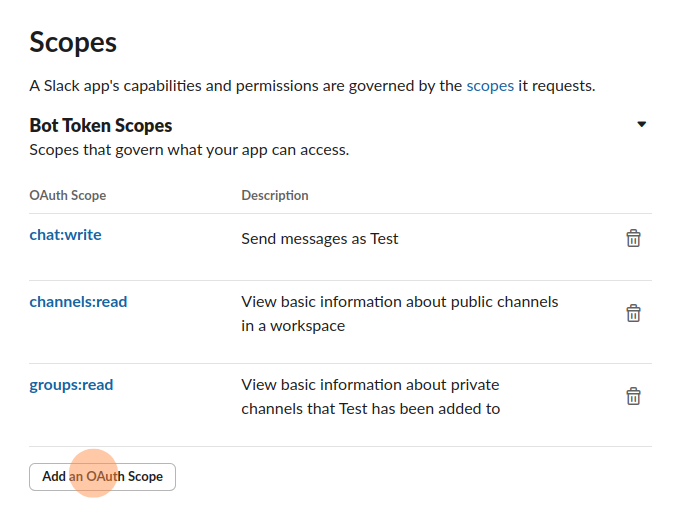
Task: Select the 'Send messages as Test' description
Action: point(320,239)
